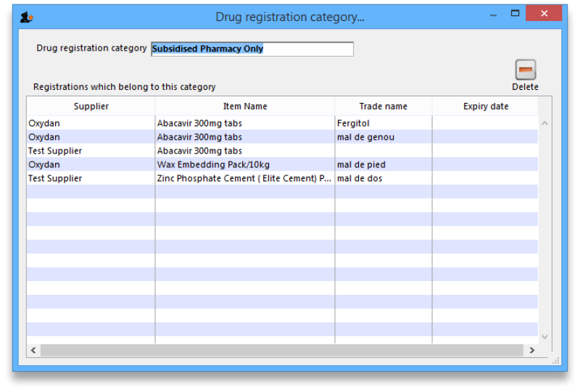
Task: Sort by the Supplier column header
Action: point(91,107)
